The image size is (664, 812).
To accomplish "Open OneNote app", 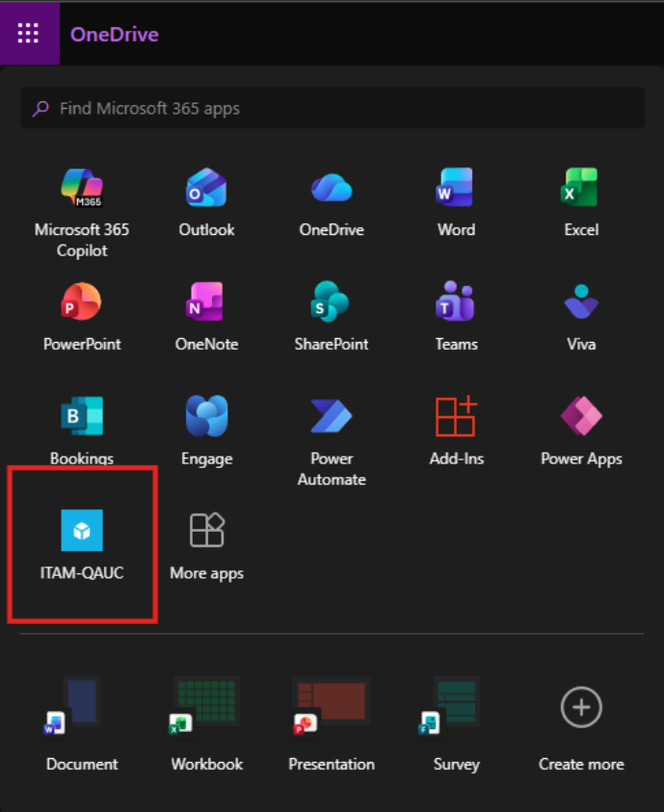I will click(x=206, y=303).
